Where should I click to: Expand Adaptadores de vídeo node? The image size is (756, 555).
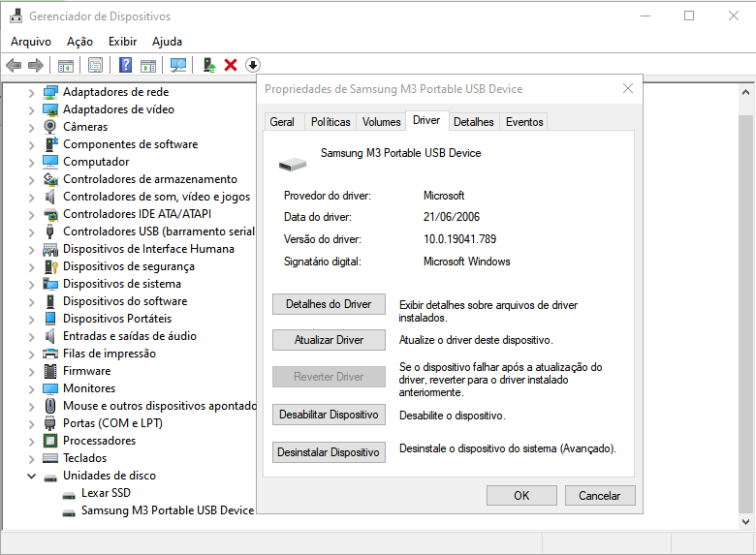tap(31, 109)
